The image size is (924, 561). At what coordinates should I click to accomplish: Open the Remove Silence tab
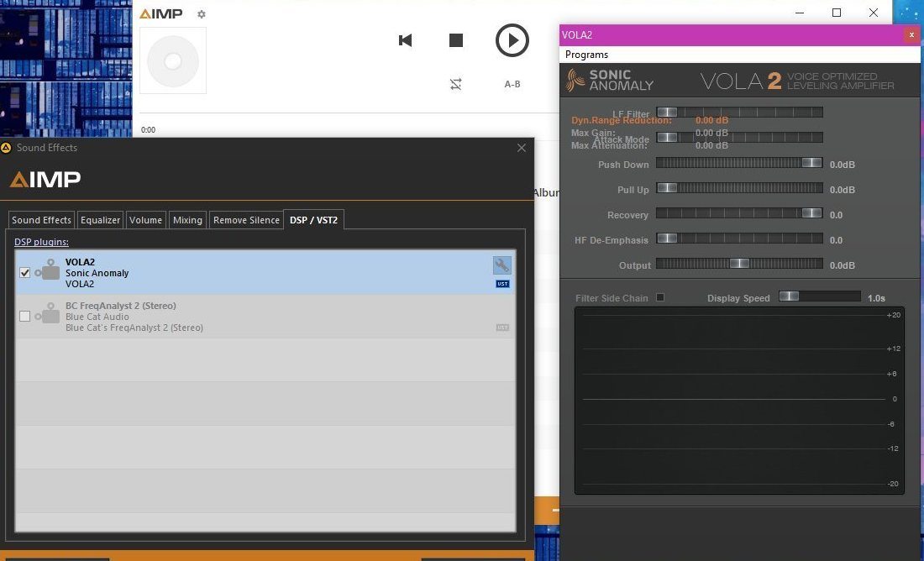pyautogui.click(x=246, y=220)
